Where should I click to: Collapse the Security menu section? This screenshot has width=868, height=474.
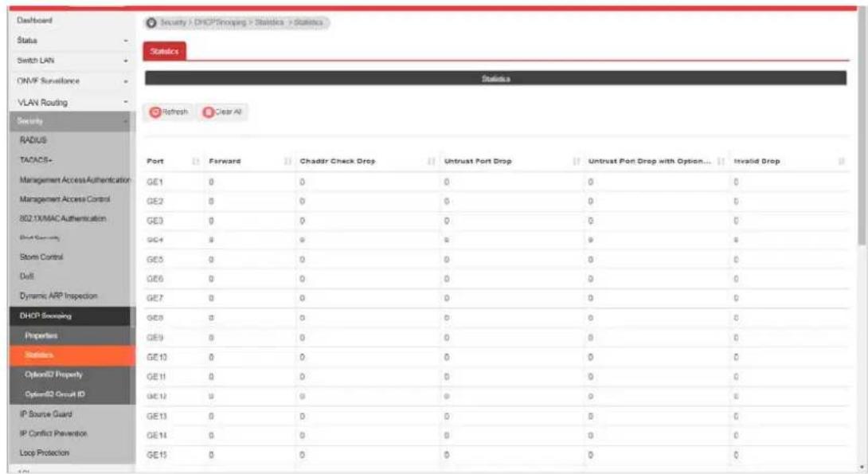[70, 121]
